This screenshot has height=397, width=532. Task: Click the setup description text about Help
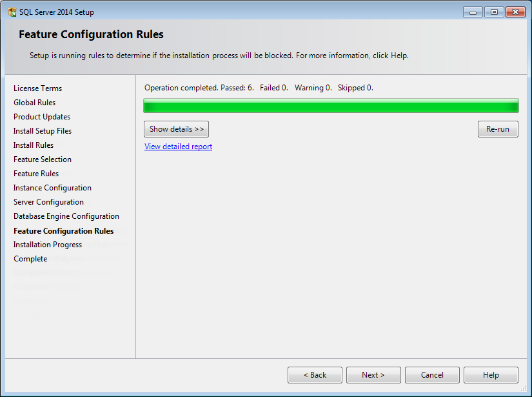219,56
